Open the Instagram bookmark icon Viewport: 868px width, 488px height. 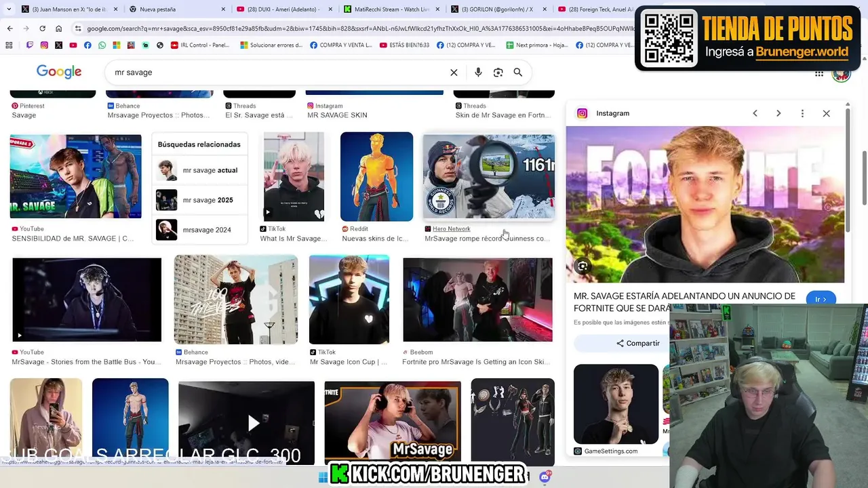point(44,45)
